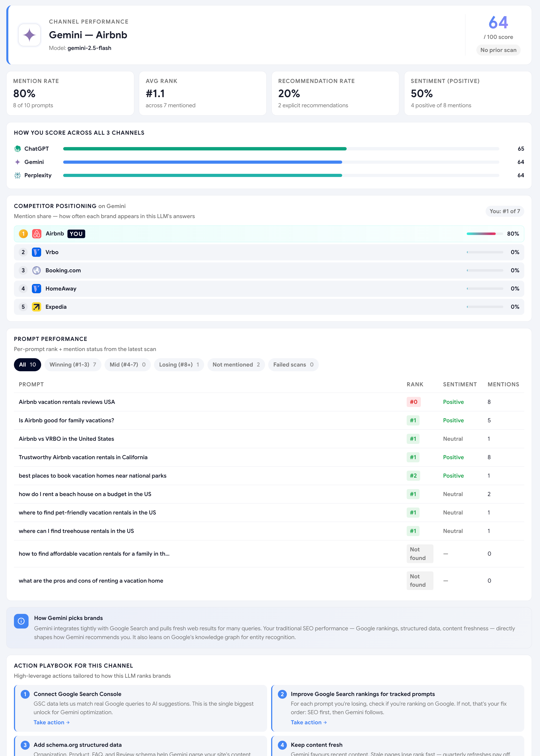Open prompt how to find affordable vacation rentals
This screenshot has height=756, width=540.
[269, 554]
